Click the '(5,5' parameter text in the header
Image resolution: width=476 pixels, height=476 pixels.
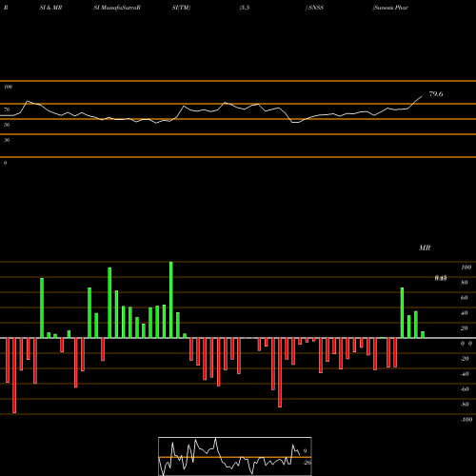pyautogui.click(x=245, y=8)
